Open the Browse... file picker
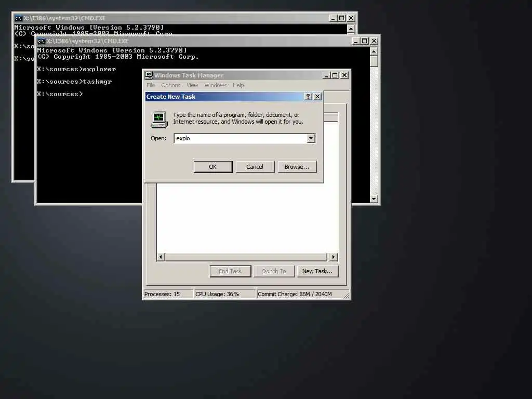The height and width of the screenshot is (399, 532). click(297, 167)
